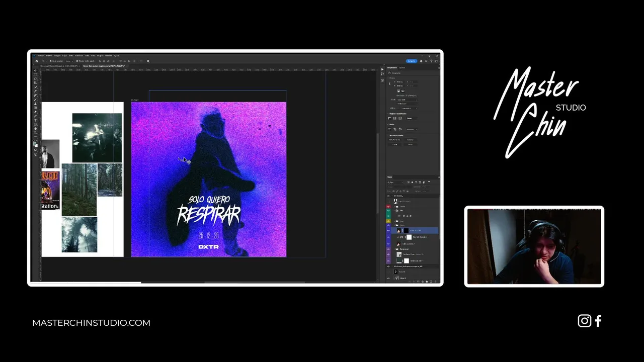Hide the selected highlighted layer's eye

388,231
